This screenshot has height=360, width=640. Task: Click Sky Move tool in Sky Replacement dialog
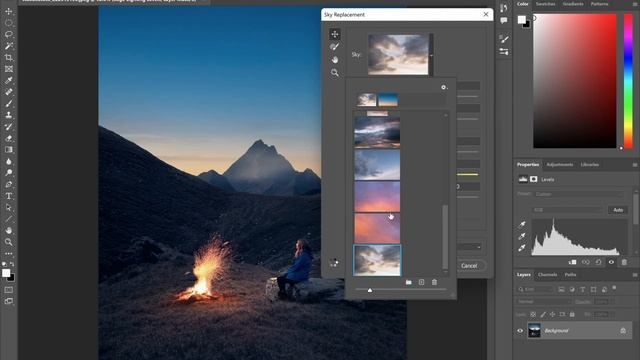click(x=335, y=34)
